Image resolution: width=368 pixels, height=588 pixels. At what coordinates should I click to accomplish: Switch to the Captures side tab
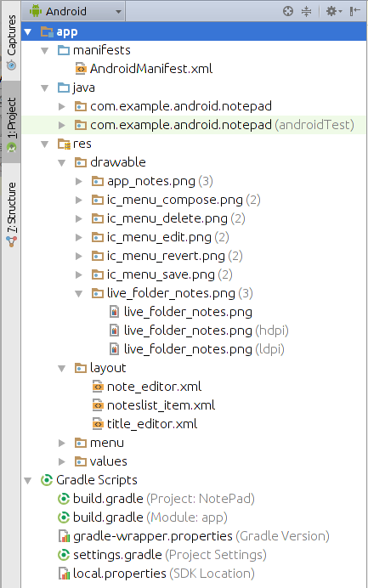11,42
